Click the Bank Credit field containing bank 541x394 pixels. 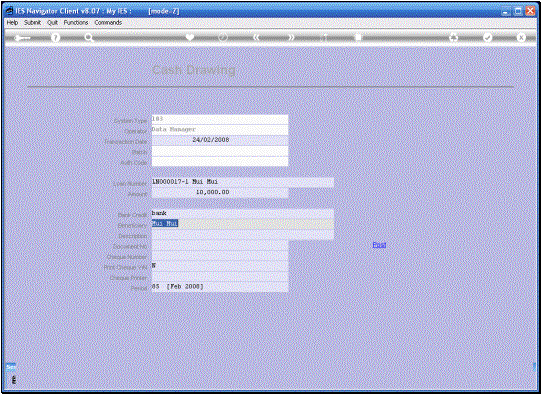pos(243,214)
